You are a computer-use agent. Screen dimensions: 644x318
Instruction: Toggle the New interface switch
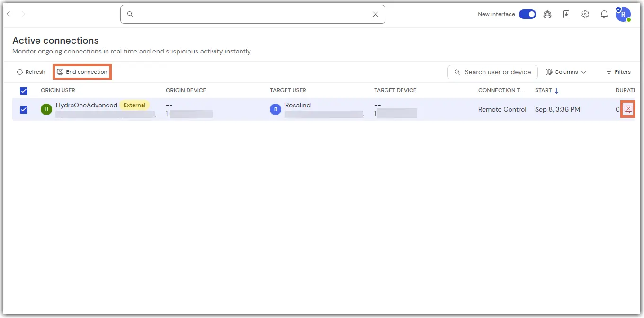coord(528,14)
